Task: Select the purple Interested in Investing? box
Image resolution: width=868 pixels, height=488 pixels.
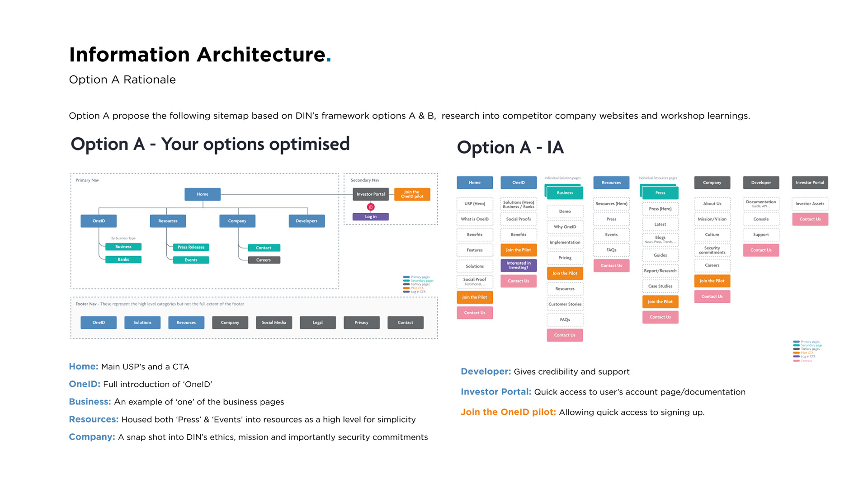Action: [x=519, y=265]
